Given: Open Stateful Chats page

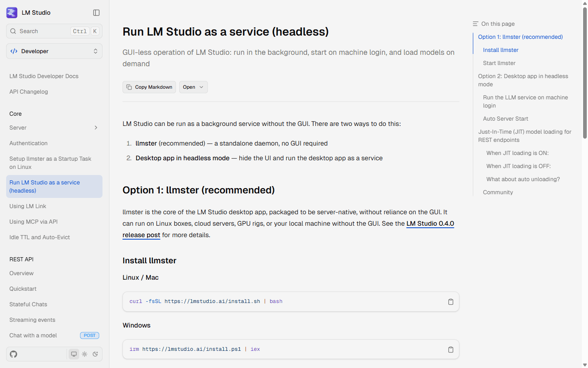Looking at the screenshot, I should click(x=28, y=304).
